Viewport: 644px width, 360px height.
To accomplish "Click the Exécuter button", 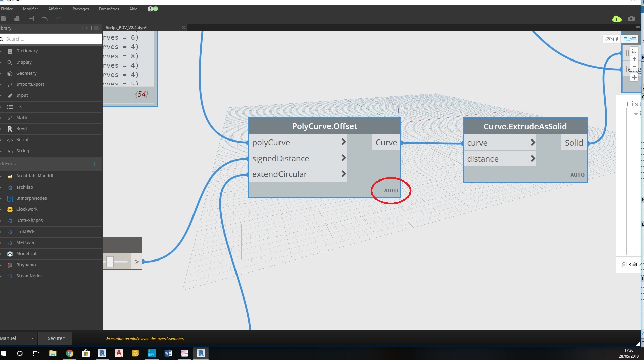I will pos(55,338).
